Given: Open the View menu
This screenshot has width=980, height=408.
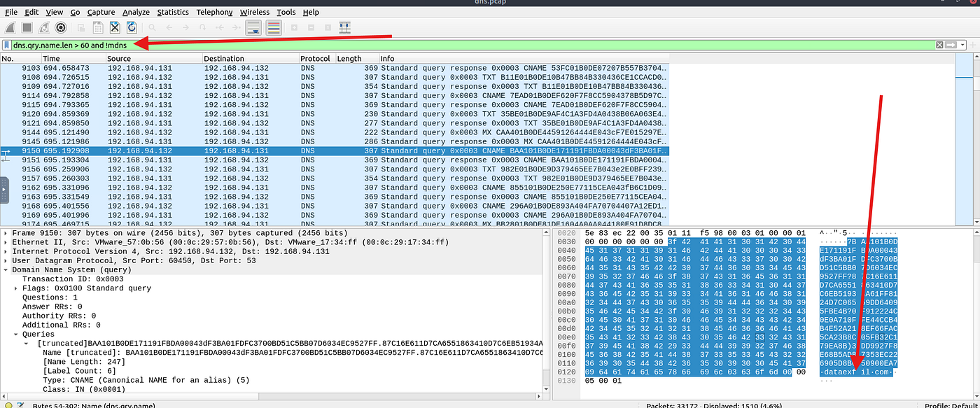Looking at the screenshot, I should pos(54,12).
